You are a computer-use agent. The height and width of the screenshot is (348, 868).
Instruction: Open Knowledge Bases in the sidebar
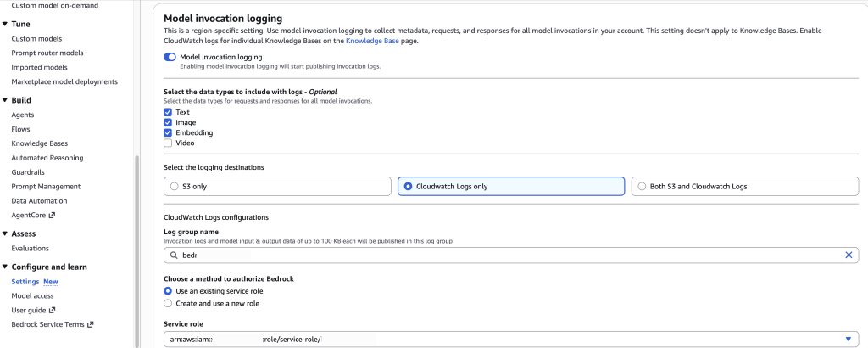[39, 143]
